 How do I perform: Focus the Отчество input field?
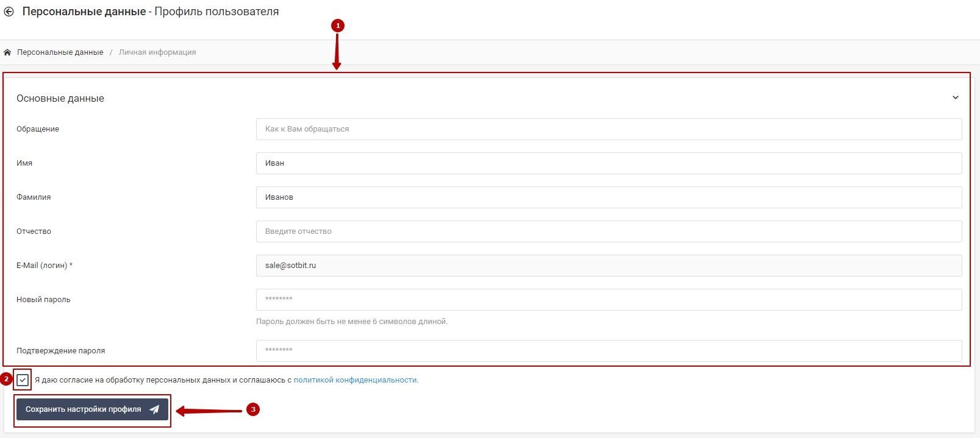coord(609,231)
